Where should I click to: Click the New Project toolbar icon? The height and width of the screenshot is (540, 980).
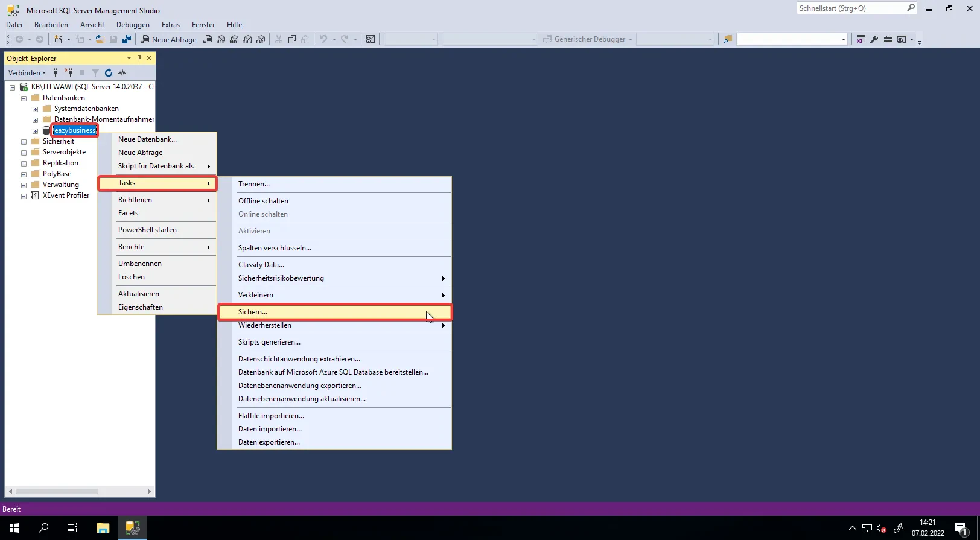59,39
